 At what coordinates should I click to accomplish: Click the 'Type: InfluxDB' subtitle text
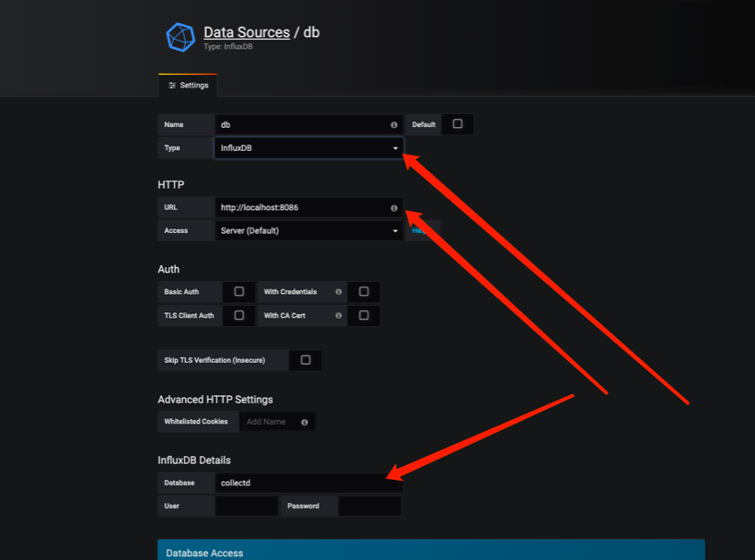click(227, 47)
